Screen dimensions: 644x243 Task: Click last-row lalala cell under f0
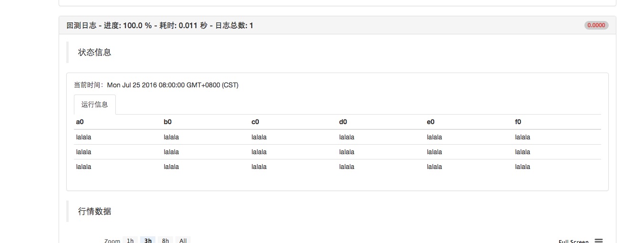pyautogui.click(x=522, y=167)
